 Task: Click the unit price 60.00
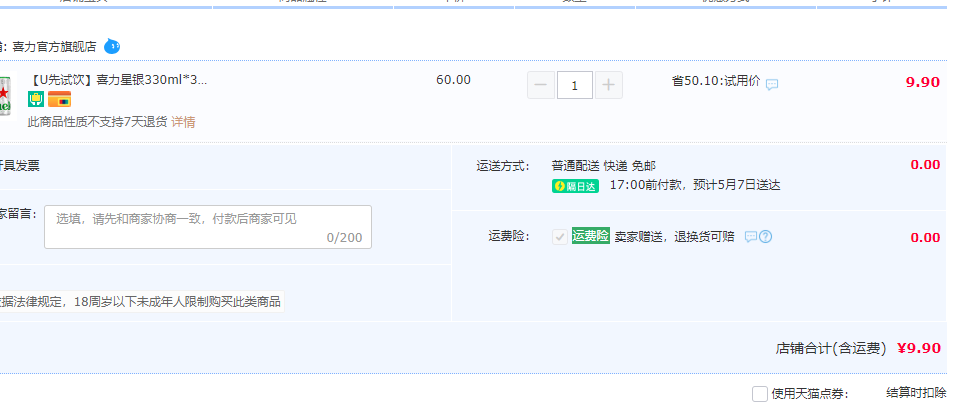click(454, 80)
